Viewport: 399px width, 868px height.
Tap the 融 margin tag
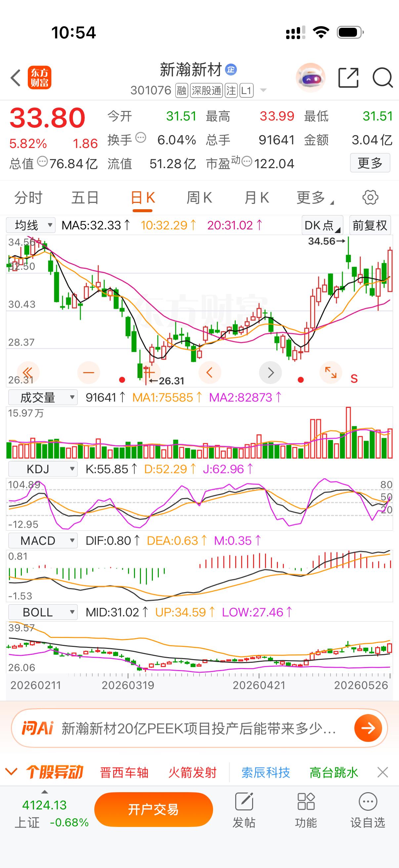(182, 90)
